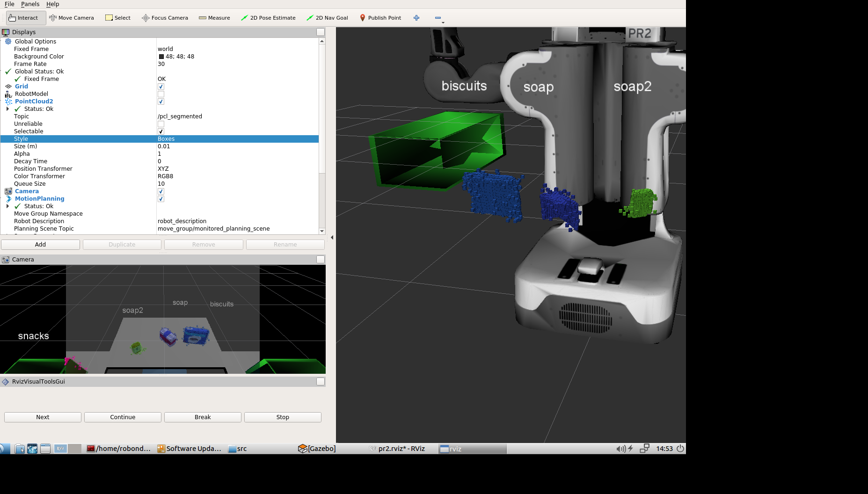Click the Stop button
868x494 pixels.
pyautogui.click(x=283, y=417)
